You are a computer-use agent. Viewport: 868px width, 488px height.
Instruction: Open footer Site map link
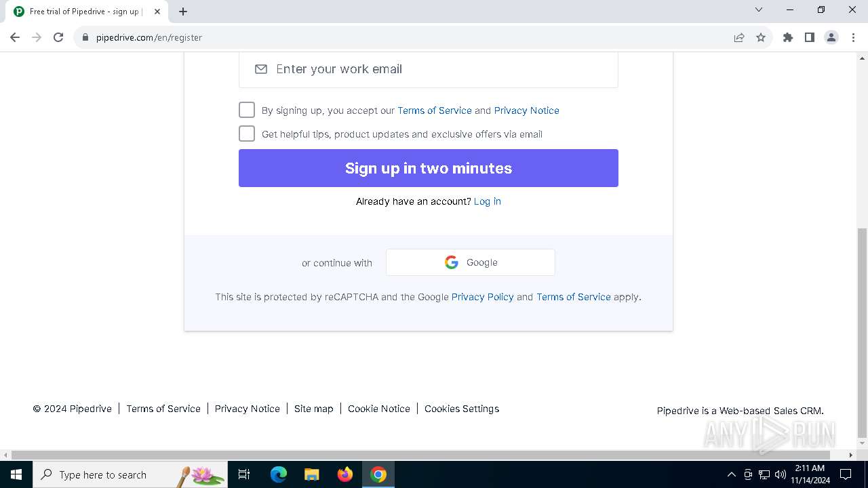pos(314,409)
